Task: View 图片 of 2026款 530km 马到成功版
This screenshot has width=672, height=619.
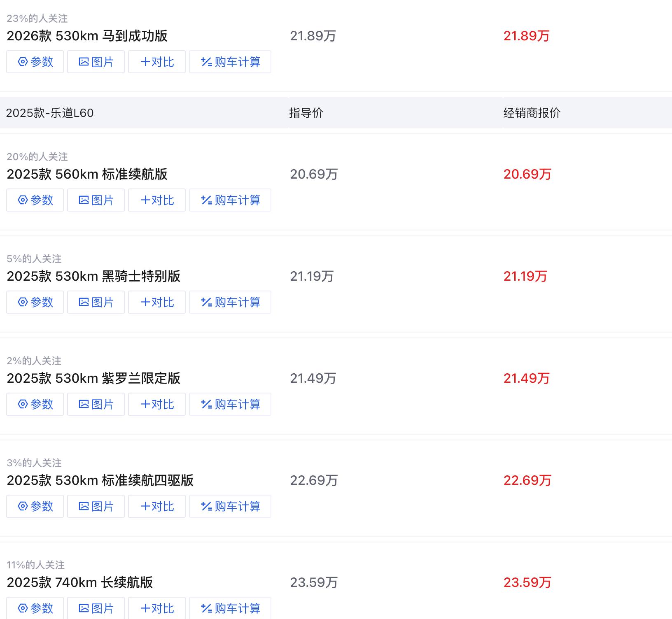Action: (96, 62)
